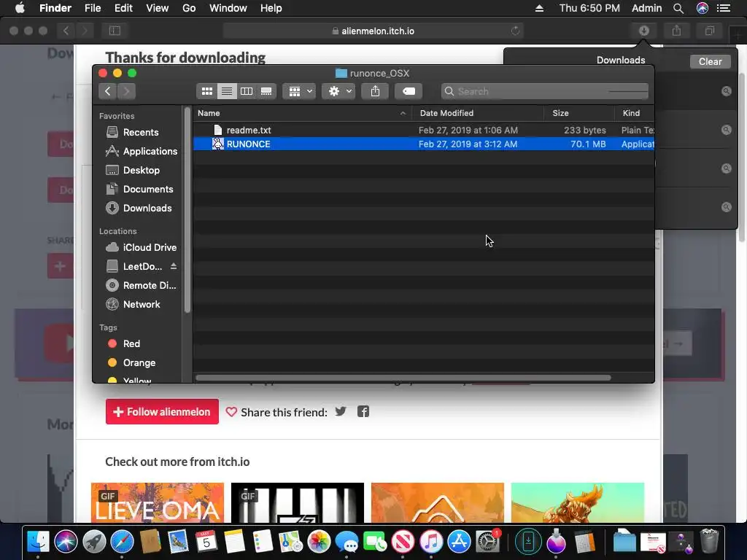747x560 pixels.
Task: Share on Twitter from the itch.io page
Action: (x=340, y=411)
